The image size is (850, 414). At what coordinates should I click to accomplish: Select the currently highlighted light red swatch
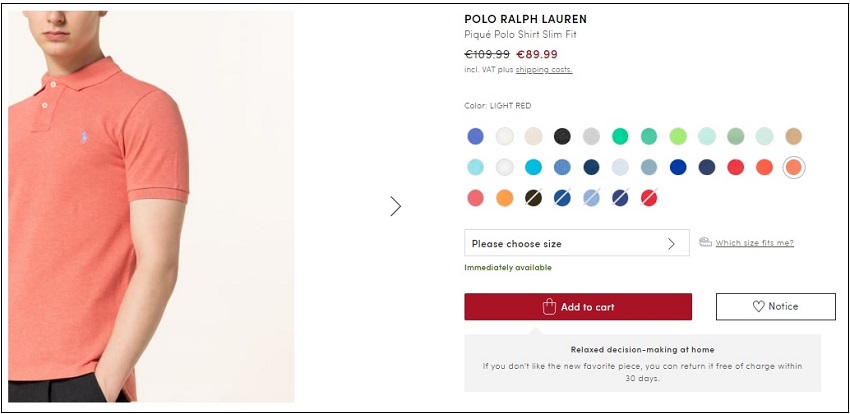pyautogui.click(x=794, y=167)
